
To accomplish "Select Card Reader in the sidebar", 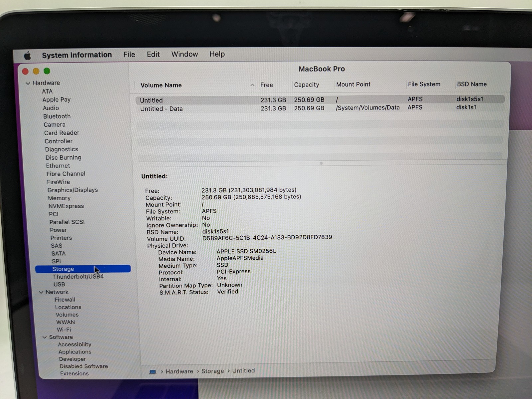I will tap(62, 133).
